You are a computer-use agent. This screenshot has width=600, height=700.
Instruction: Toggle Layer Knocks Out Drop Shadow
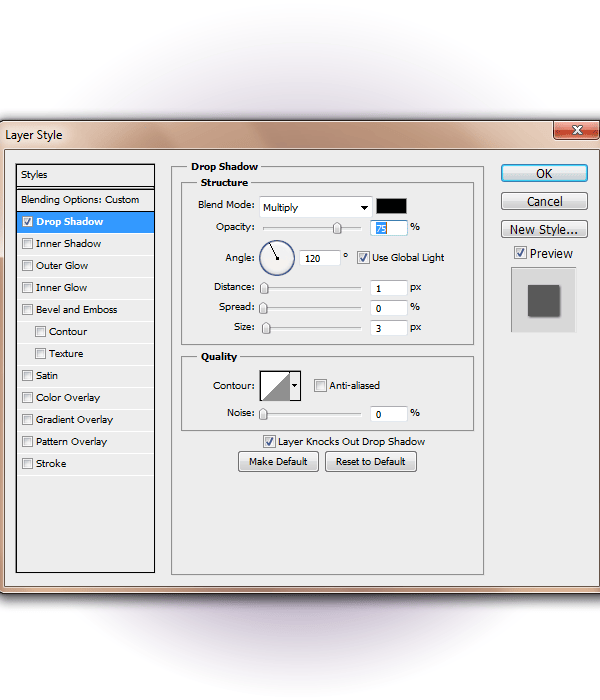click(x=269, y=441)
